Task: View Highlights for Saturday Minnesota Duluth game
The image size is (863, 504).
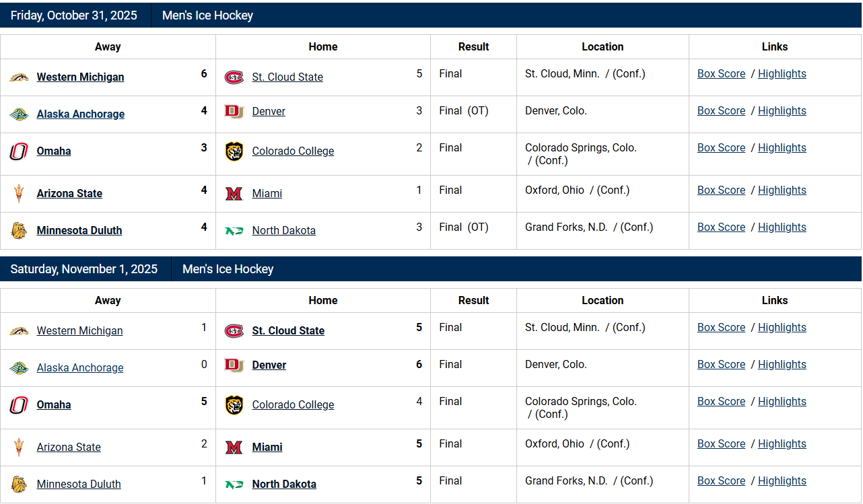Action: point(782,481)
